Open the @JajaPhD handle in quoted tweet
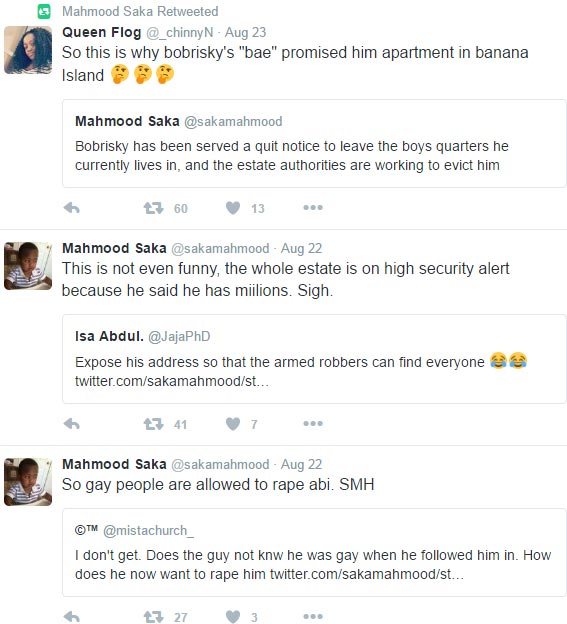567x624 pixels. click(179, 337)
